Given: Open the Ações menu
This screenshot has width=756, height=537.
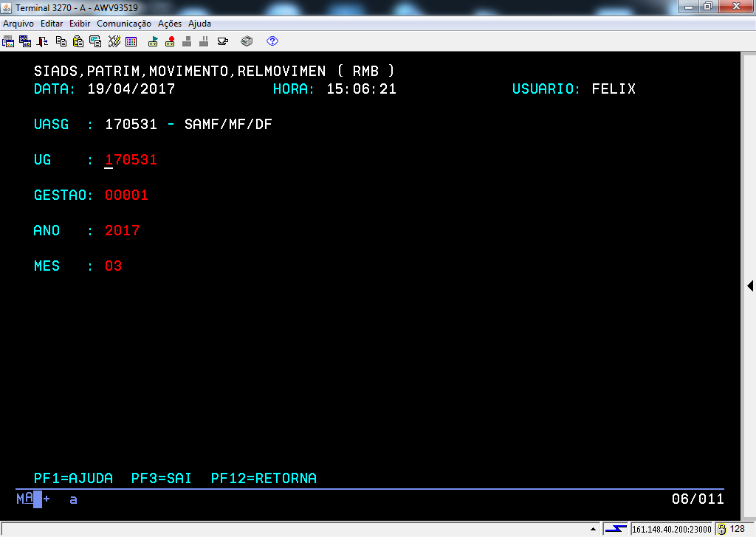Looking at the screenshot, I should (x=170, y=24).
